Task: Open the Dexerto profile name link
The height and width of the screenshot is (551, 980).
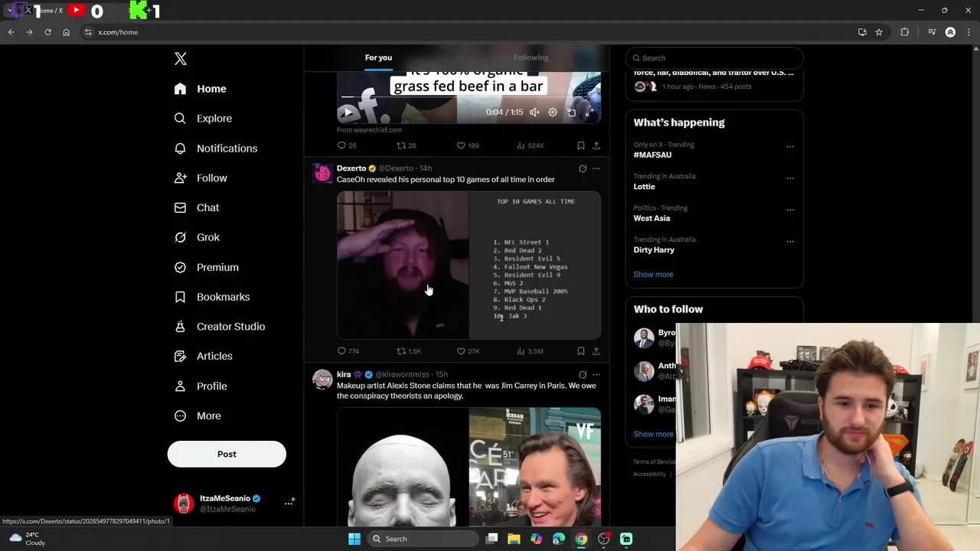Action: [x=351, y=168]
